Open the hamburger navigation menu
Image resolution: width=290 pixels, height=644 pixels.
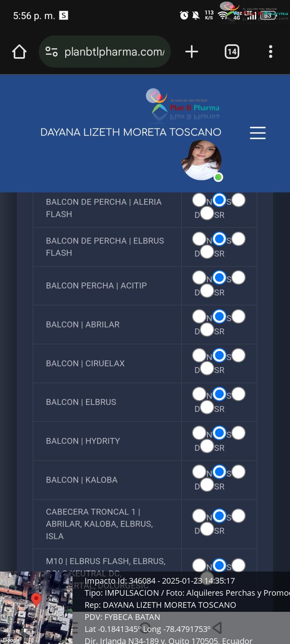258,133
